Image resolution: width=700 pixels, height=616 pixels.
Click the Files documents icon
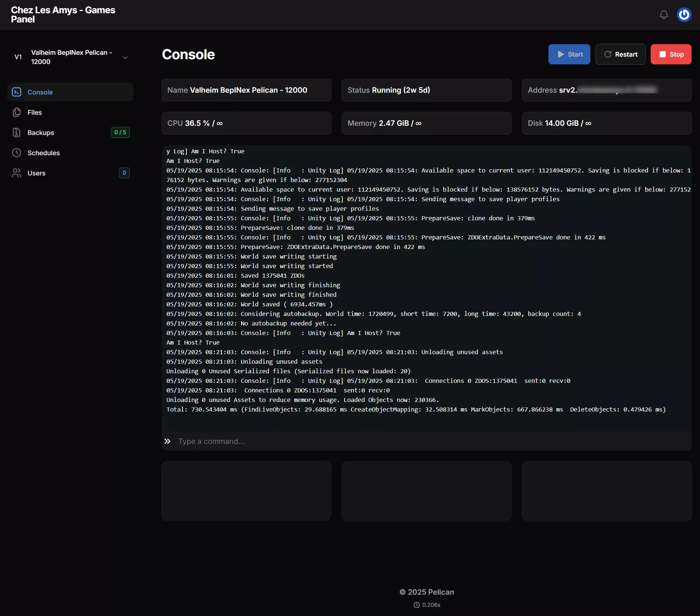click(17, 112)
